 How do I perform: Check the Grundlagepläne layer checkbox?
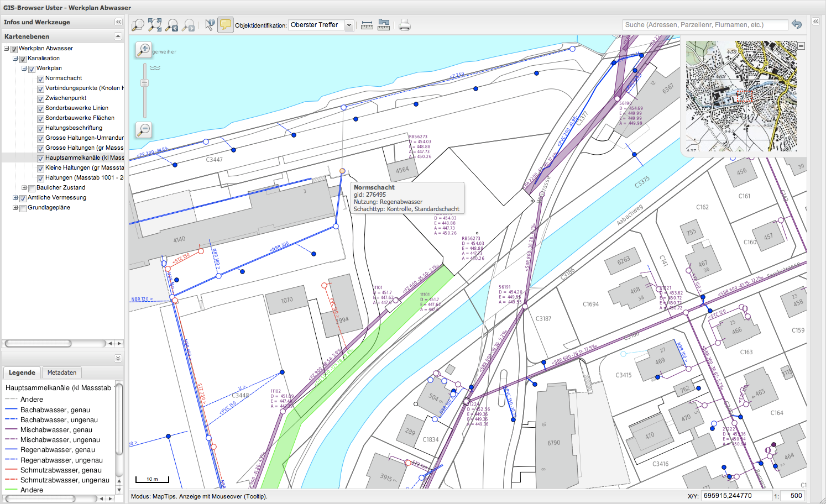coord(23,208)
